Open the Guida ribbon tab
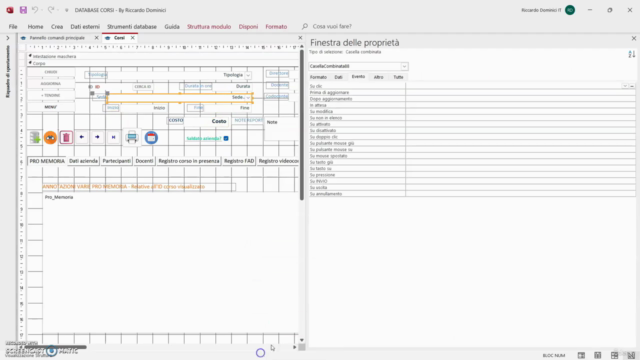Viewport: 640px width, 360px height. (172, 27)
